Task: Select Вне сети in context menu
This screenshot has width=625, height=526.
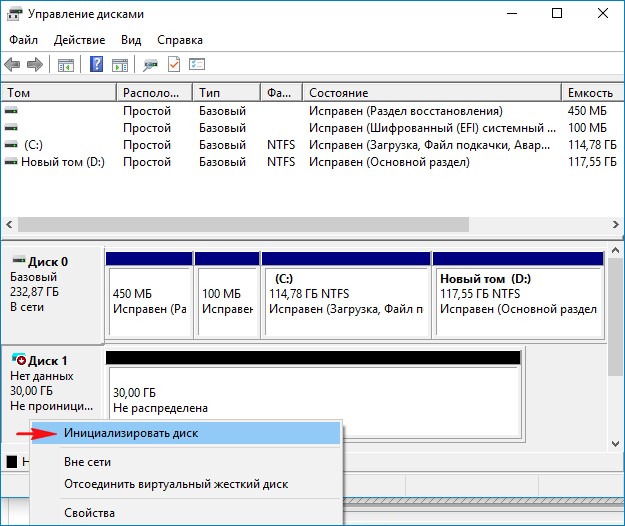Action: pyautogui.click(x=87, y=462)
